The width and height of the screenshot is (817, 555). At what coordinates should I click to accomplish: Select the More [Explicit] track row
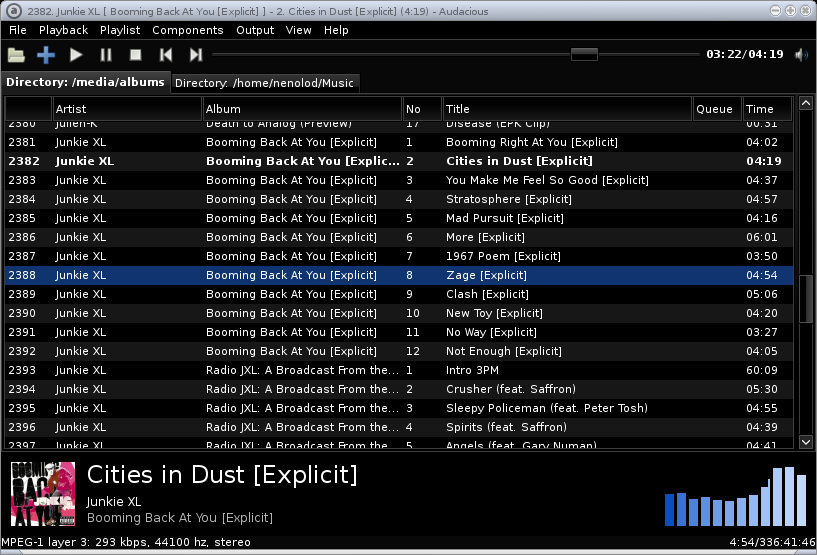tap(399, 237)
